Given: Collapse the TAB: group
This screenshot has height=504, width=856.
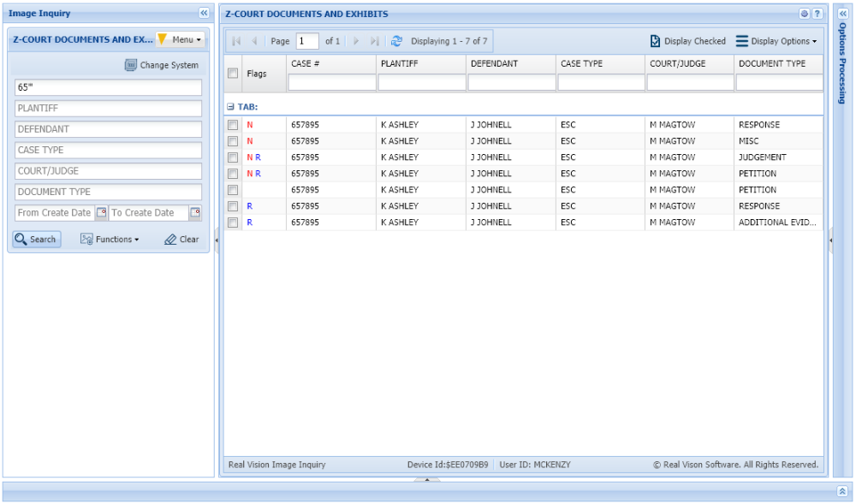Looking at the screenshot, I should 230,107.
